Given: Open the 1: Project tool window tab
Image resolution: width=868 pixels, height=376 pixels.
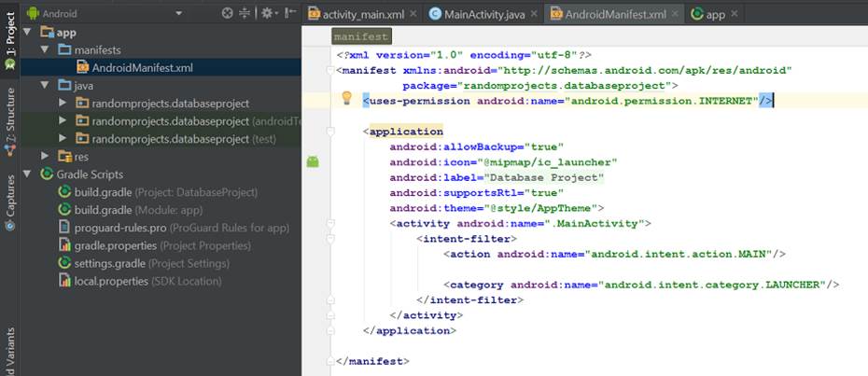Looking at the screenshot, I should (x=9, y=40).
